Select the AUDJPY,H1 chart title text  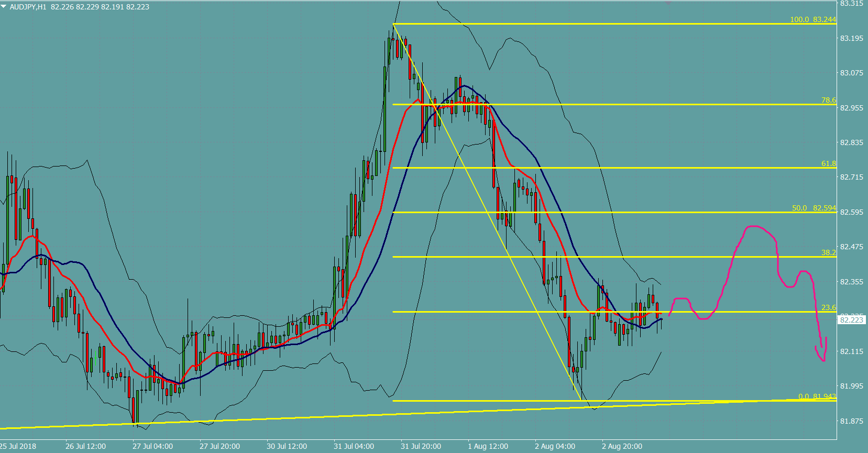pos(28,7)
